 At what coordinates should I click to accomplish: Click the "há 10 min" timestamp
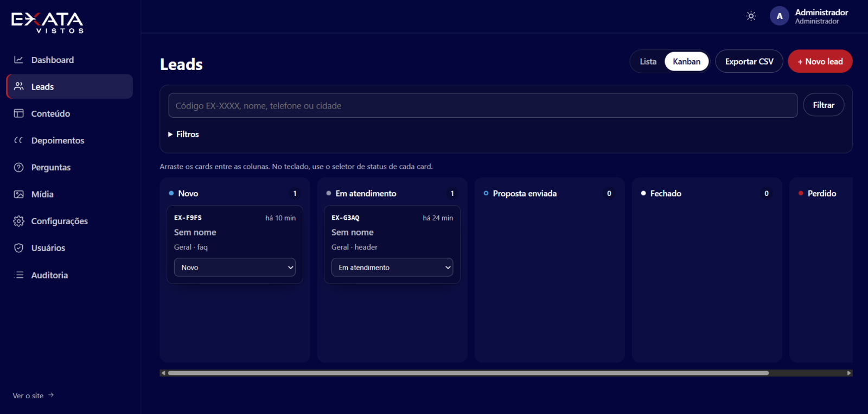(280, 218)
